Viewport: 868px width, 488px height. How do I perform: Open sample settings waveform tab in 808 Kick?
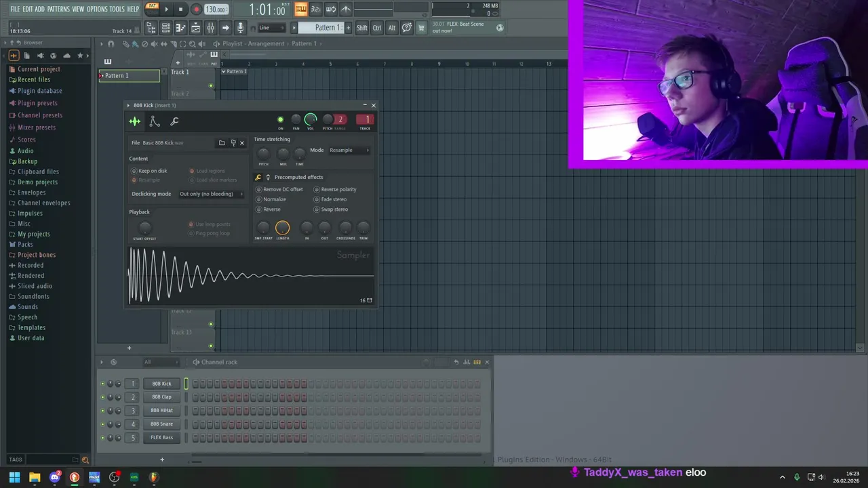135,121
